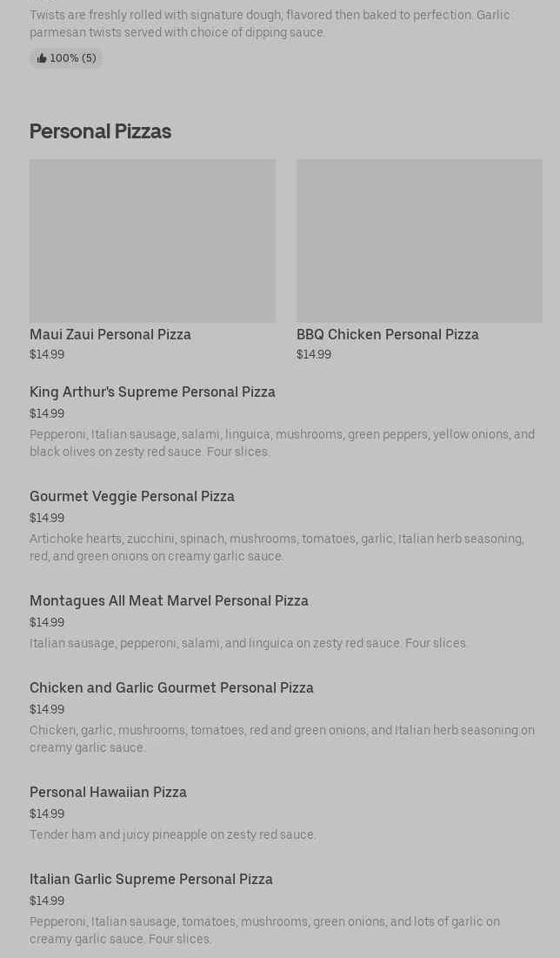Viewport: 560px width, 958px height.
Task: Click the King Arthur's Supreme pizza description
Action: [282, 443]
